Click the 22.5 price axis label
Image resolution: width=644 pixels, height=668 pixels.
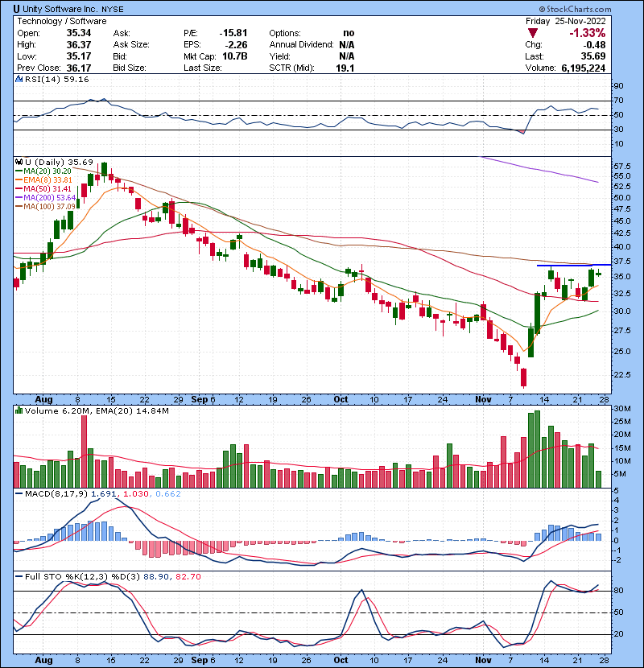point(621,374)
